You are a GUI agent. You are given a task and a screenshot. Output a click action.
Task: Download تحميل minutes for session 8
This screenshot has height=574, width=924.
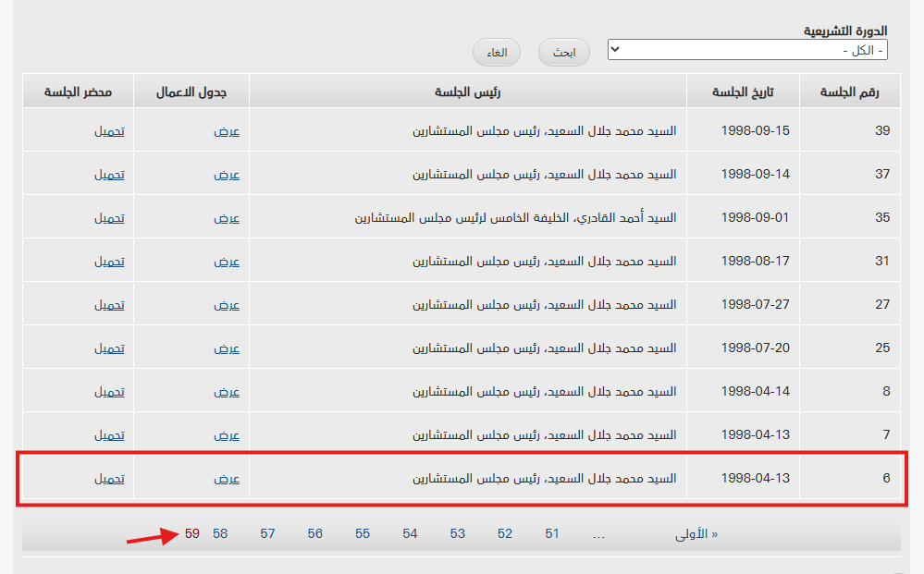[110, 392]
